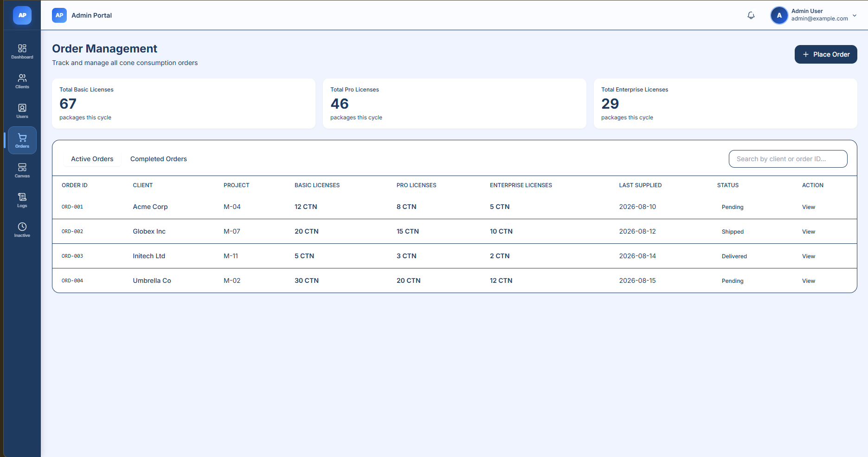Screen dimensions: 868x457
Task: Focus the search by client or order ID field
Action: (788, 159)
